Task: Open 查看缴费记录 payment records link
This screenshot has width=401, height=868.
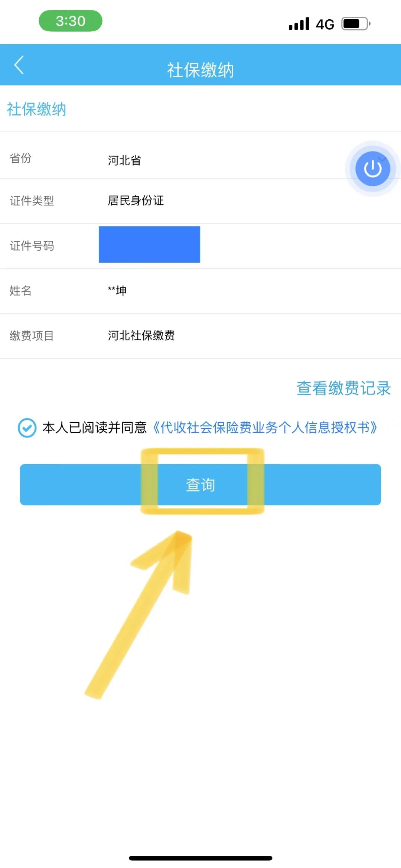Action: (x=343, y=389)
